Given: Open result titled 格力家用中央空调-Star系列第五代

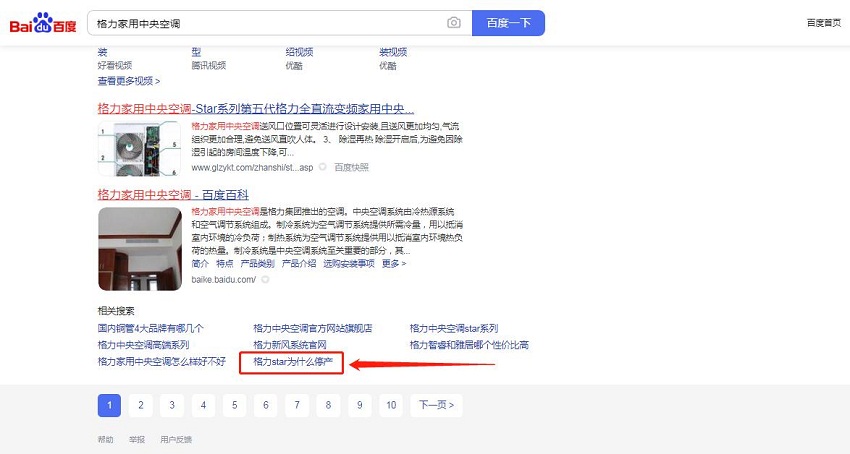Looking at the screenshot, I should click(256, 108).
